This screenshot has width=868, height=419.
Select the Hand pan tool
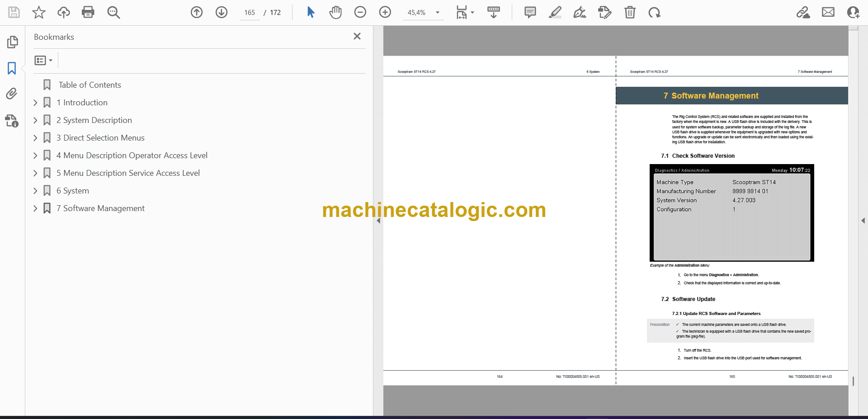tap(335, 12)
